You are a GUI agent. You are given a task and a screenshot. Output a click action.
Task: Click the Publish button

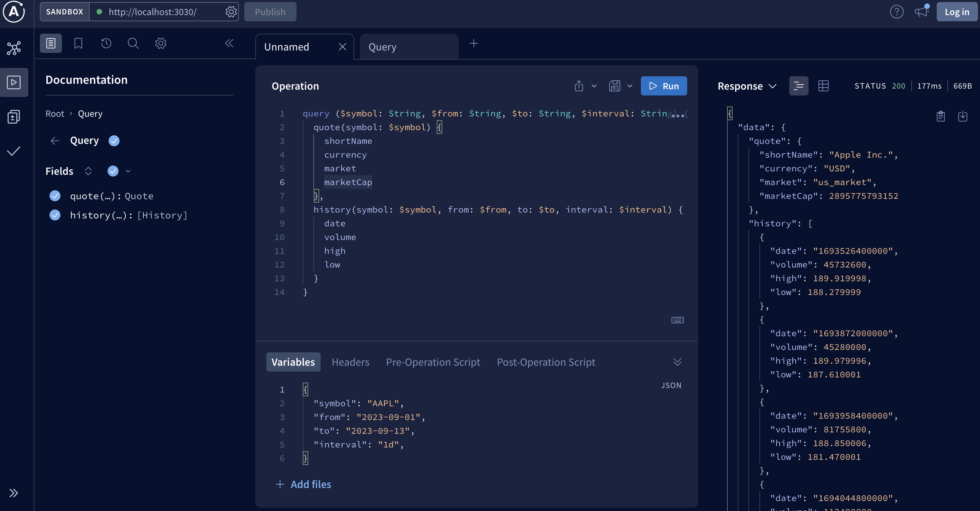coord(270,12)
